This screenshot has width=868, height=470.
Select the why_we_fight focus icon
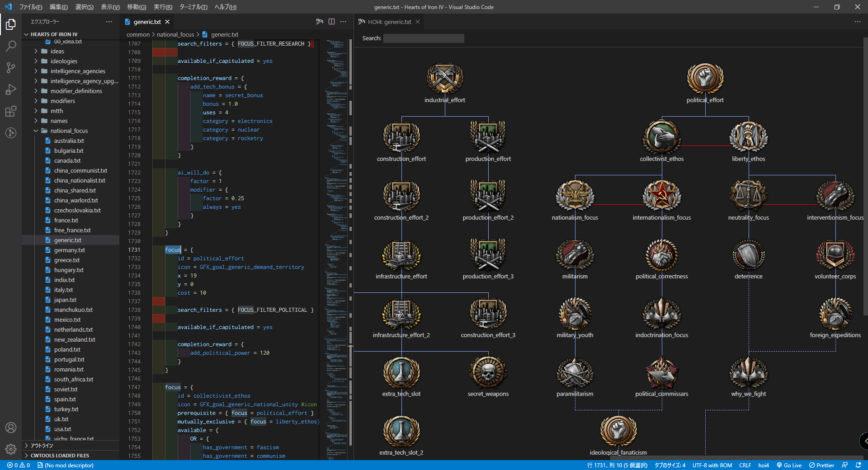(749, 372)
